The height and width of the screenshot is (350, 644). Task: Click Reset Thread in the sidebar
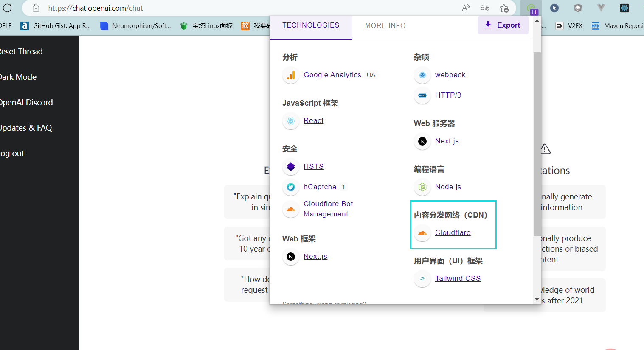coord(21,51)
